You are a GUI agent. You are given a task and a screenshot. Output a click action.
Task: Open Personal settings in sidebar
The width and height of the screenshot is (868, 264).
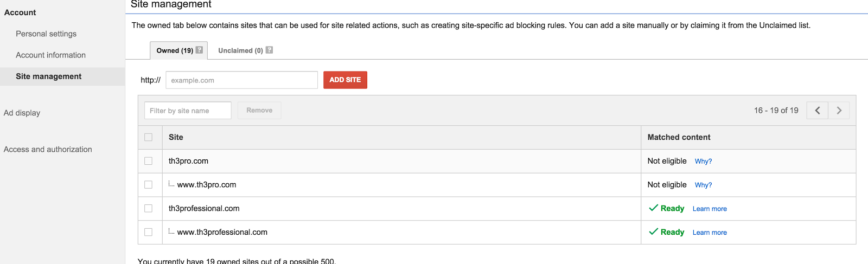(46, 34)
